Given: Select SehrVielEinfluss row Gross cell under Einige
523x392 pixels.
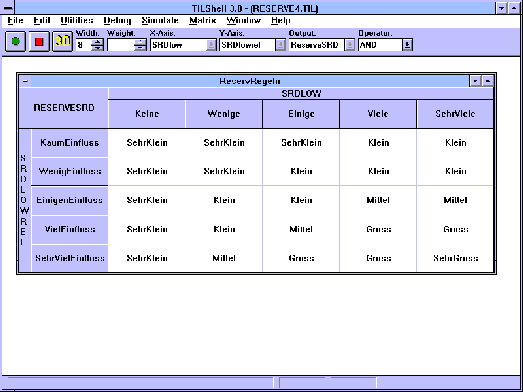Looking at the screenshot, I should (x=301, y=258).
